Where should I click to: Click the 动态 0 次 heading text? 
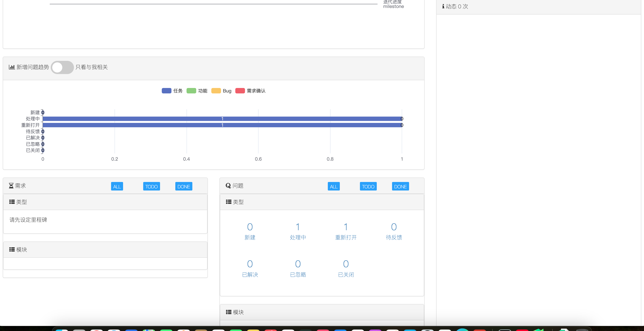click(x=457, y=6)
